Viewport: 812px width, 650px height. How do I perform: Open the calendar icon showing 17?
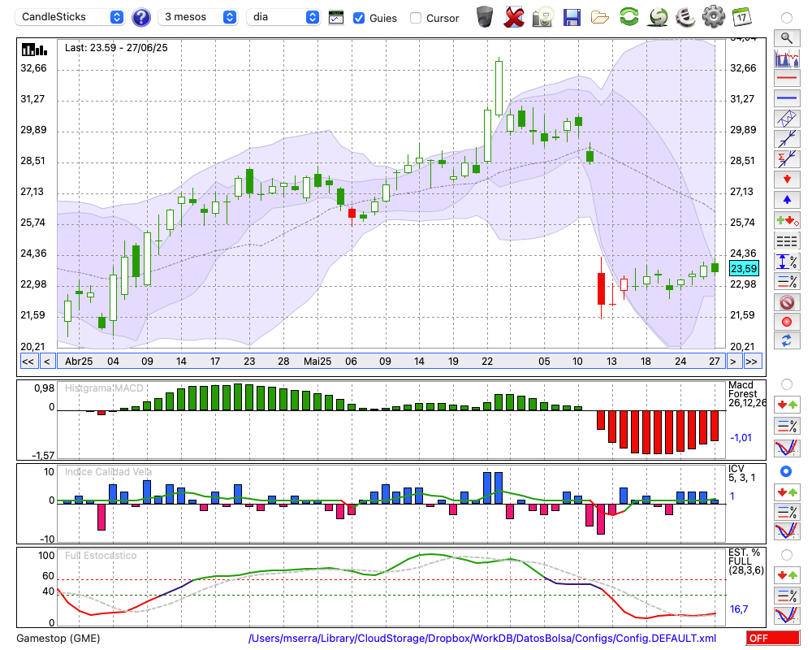(741, 16)
